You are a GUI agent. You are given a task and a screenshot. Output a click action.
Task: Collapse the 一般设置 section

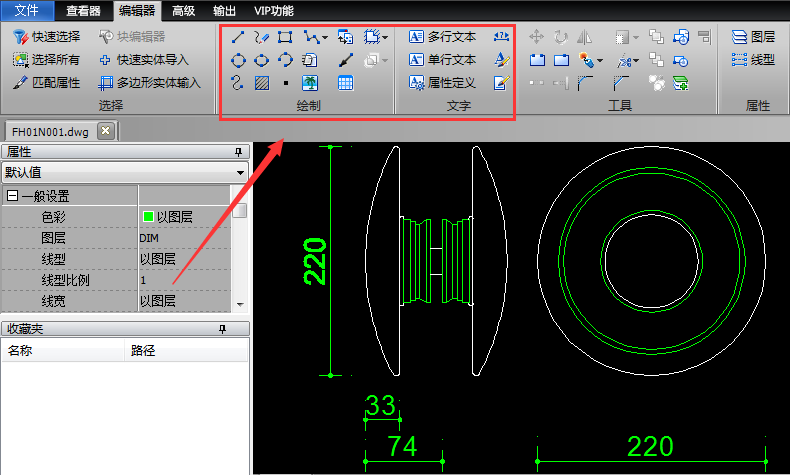pos(12,196)
